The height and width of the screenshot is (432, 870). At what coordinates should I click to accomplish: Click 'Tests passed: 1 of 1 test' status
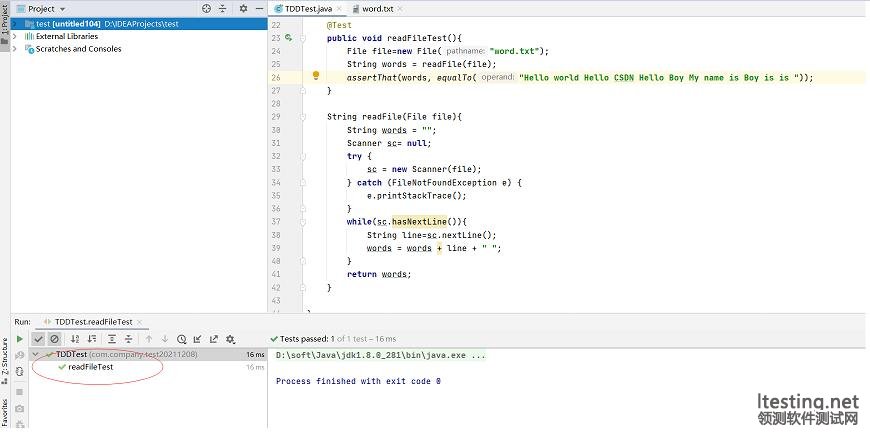[333, 339]
